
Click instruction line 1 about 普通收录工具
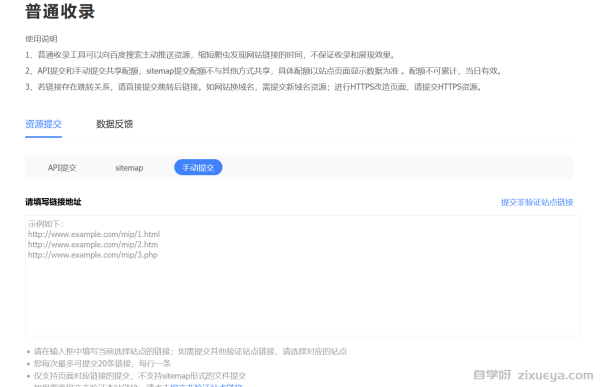[210, 55]
